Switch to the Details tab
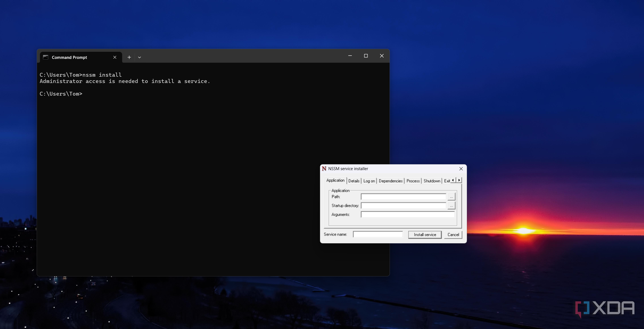The width and height of the screenshot is (644, 329). pyautogui.click(x=354, y=181)
